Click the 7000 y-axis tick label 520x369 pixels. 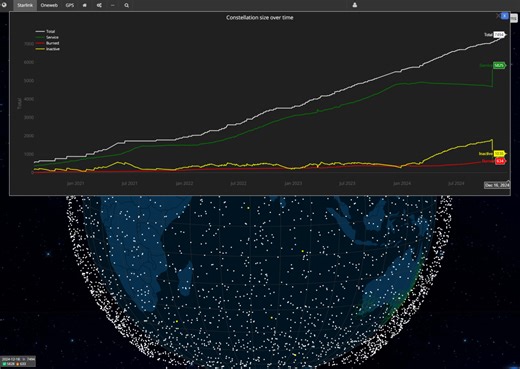[29, 44]
